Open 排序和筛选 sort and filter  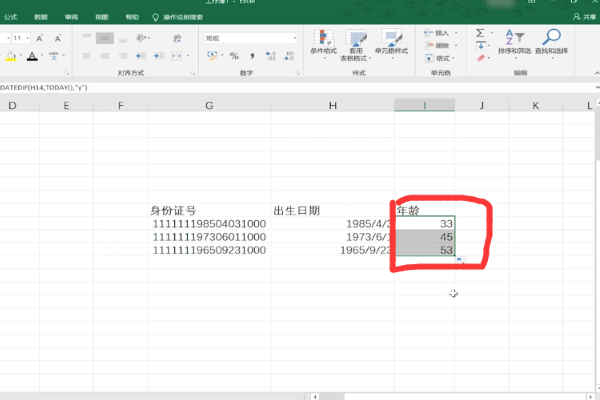coord(514,44)
